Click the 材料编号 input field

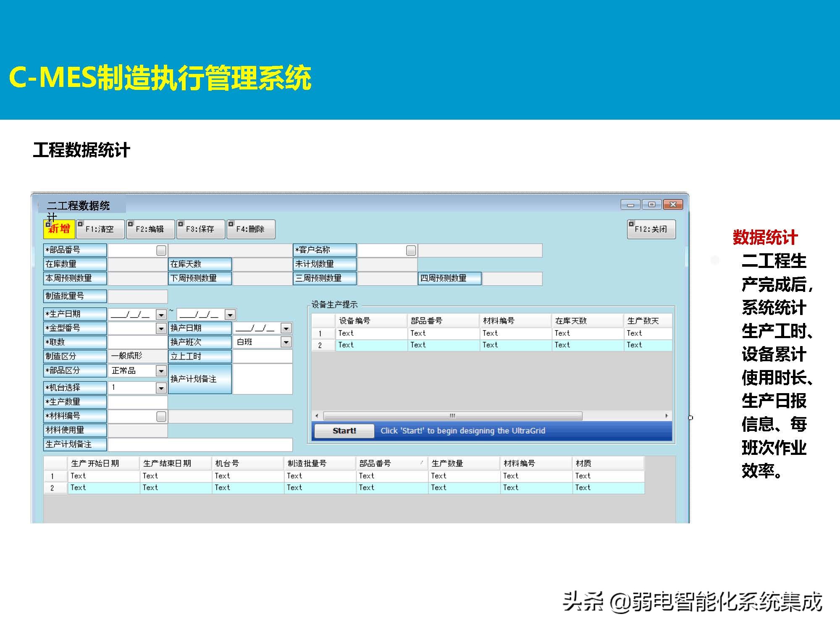132,417
